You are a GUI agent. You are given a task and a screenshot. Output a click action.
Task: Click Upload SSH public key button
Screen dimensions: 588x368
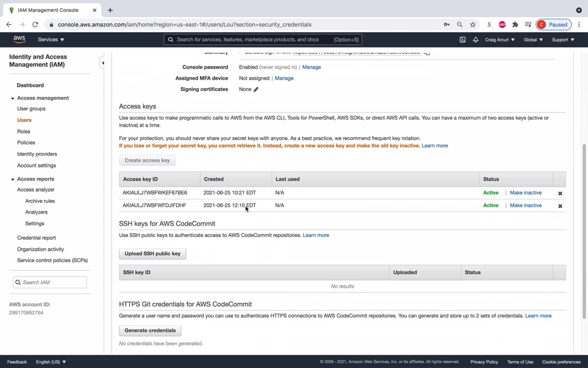[x=152, y=254]
